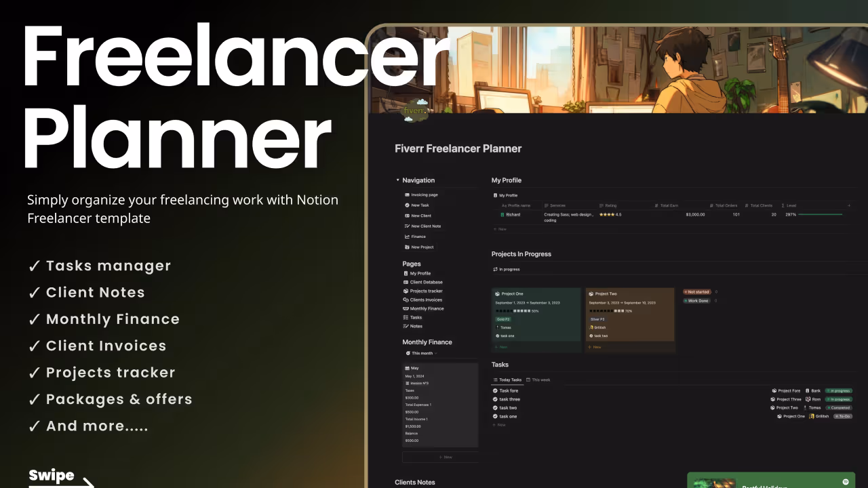The width and height of the screenshot is (868, 488).
Task: Toggle task one check on Project One card
Action: click(x=498, y=335)
